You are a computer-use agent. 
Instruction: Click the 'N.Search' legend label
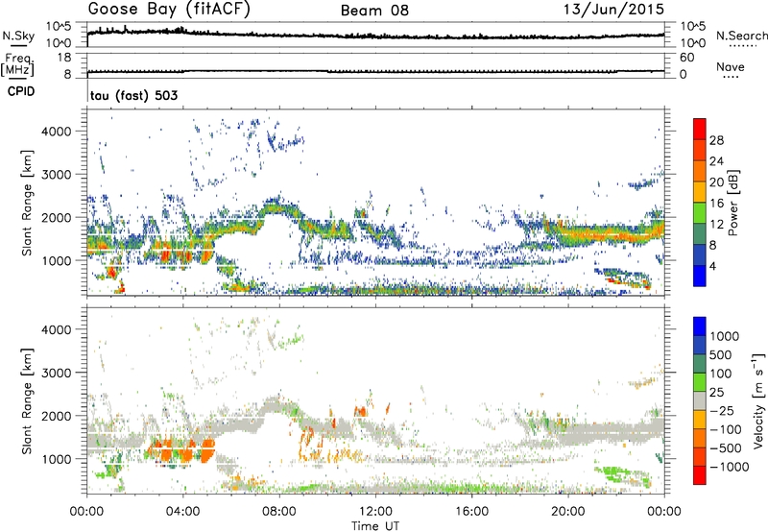coord(741,36)
